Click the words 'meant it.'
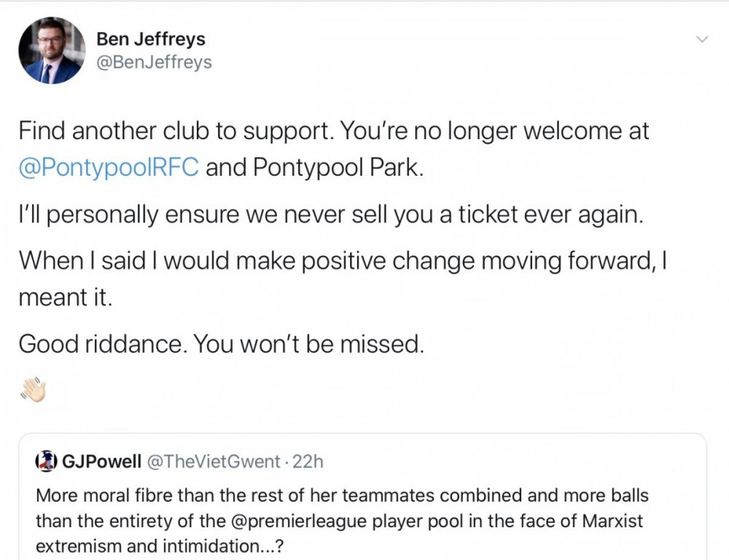Image resolution: width=729 pixels, height=560 pixels. (x=65, y=297)
